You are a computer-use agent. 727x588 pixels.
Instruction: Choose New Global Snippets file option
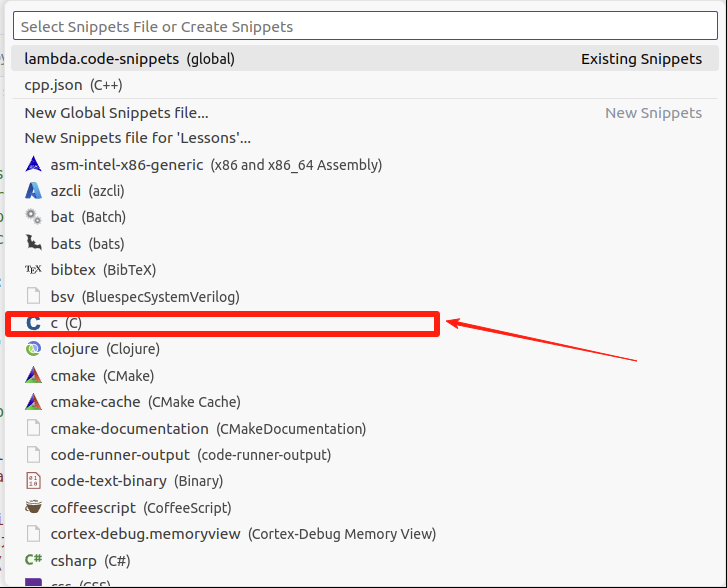365,113
